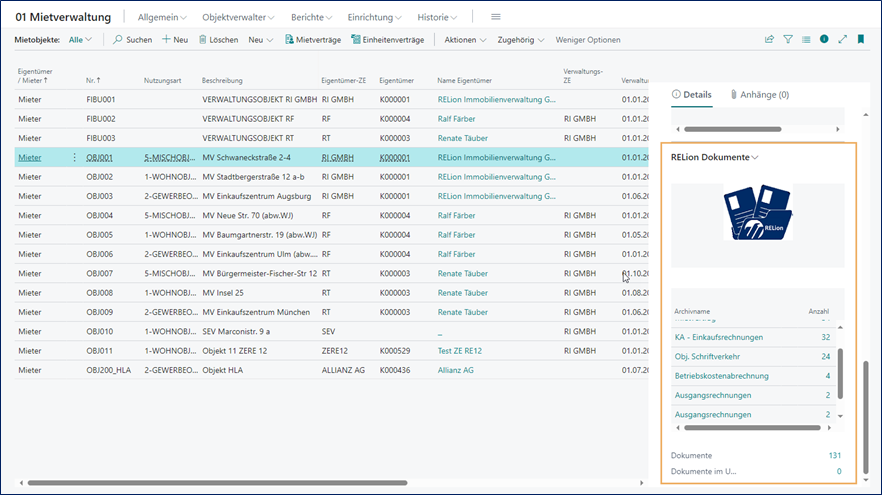The image size is (882, 495).
Task: Toggle the info factbox pane icon
Action: coord(824,40)
